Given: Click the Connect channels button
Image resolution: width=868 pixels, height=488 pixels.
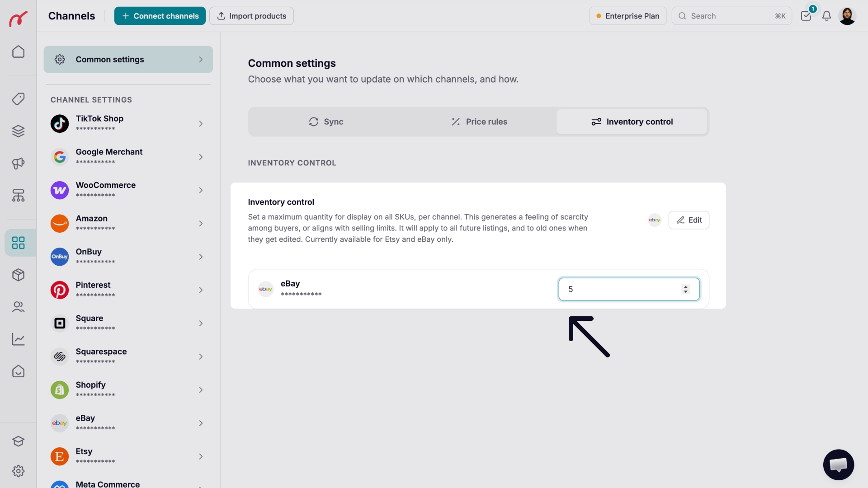Looking at the screenshot, I should (x=160, y=16).
